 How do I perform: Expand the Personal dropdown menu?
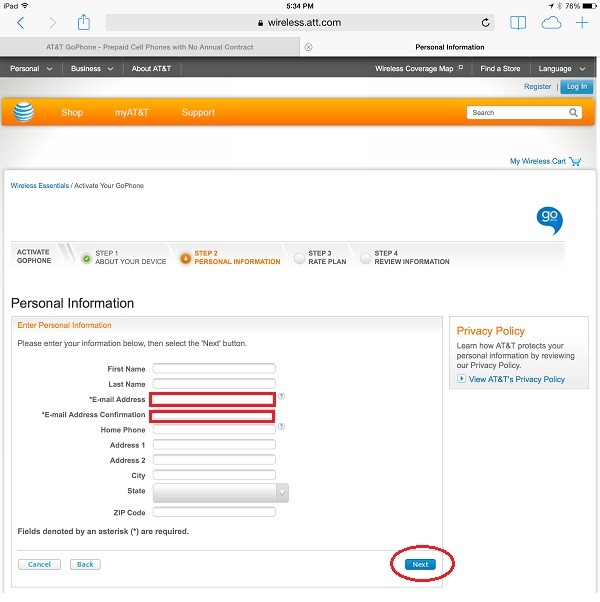point(31,69)
